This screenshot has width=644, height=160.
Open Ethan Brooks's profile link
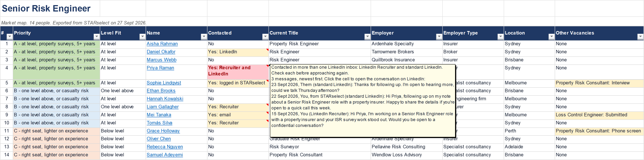click(x=161, y=91)
